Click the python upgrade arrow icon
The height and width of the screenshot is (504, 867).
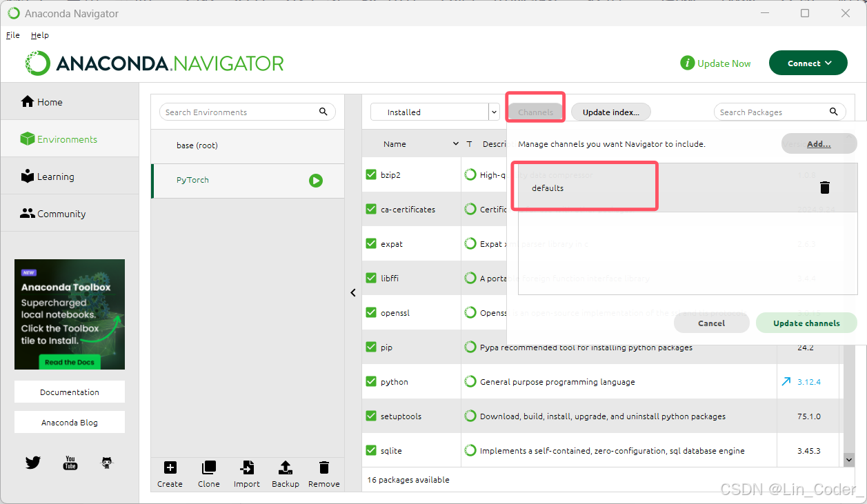(x=786, y=381)
